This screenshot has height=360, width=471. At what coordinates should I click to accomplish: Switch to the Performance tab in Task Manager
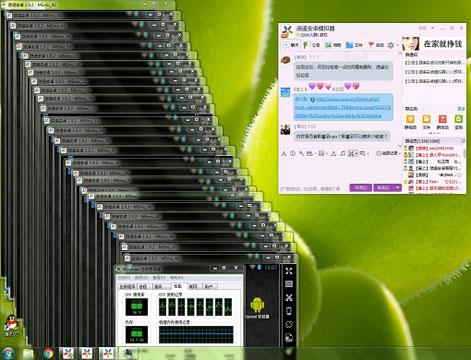(177, 286)
